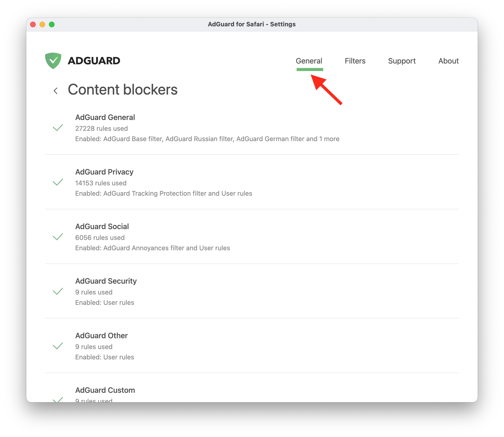Click the back chevron next to Content blockers
The image size is (504, 437).
(56, 91)
